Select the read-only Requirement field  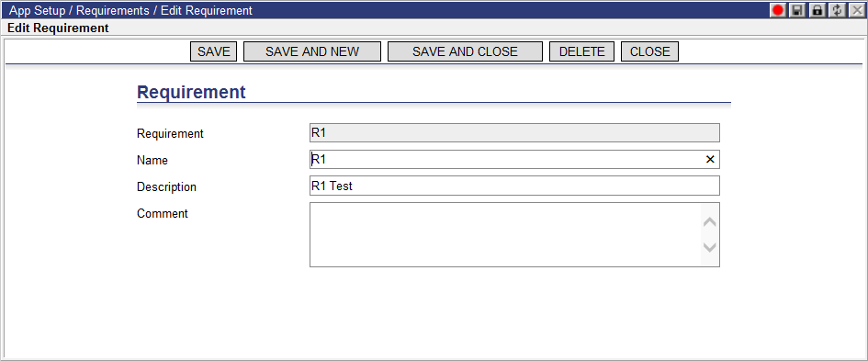[514, 133]
